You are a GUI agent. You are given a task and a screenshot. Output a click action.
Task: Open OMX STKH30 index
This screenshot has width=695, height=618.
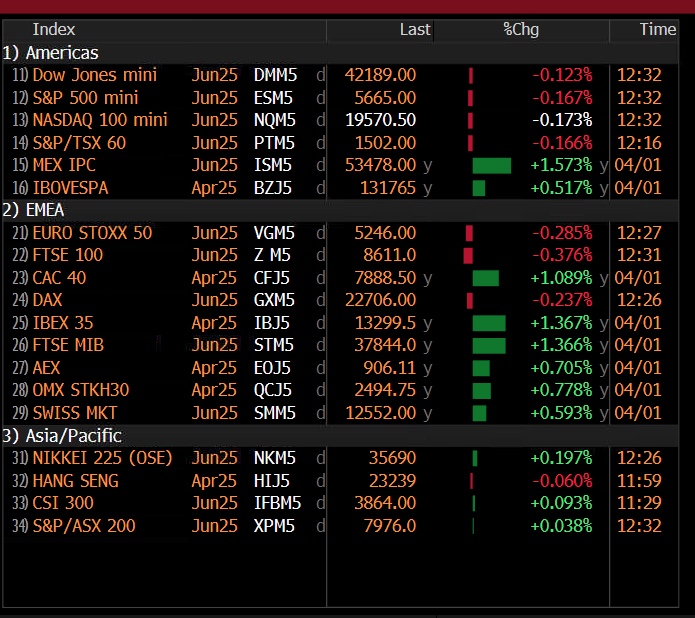coord(81,390)
